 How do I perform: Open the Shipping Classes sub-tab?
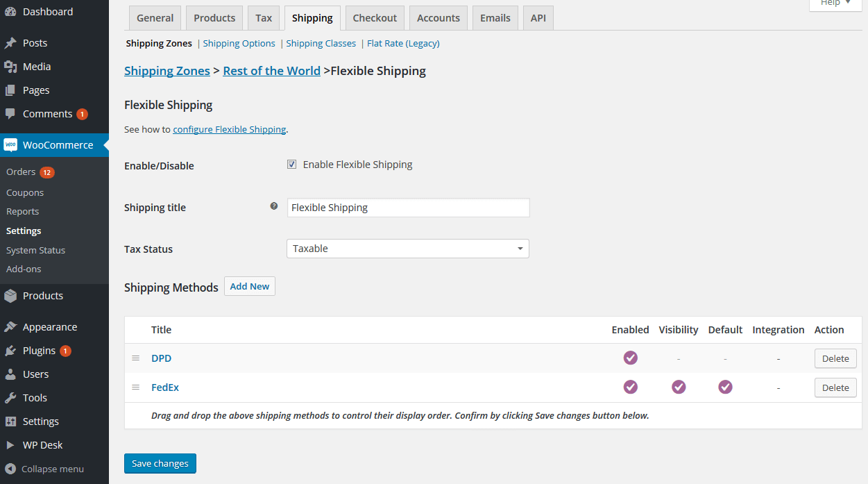pyautogui.click(x=321, y=43)
